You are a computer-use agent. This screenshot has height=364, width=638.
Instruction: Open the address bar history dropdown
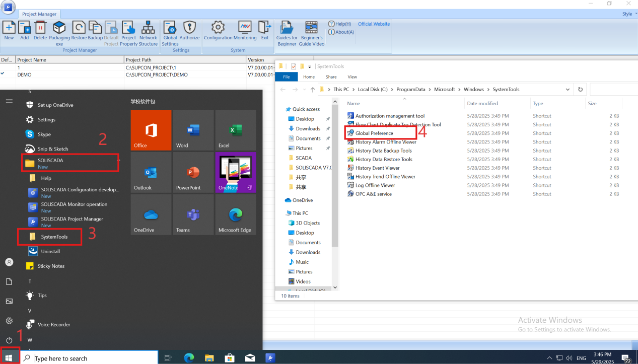click(568, 90)
